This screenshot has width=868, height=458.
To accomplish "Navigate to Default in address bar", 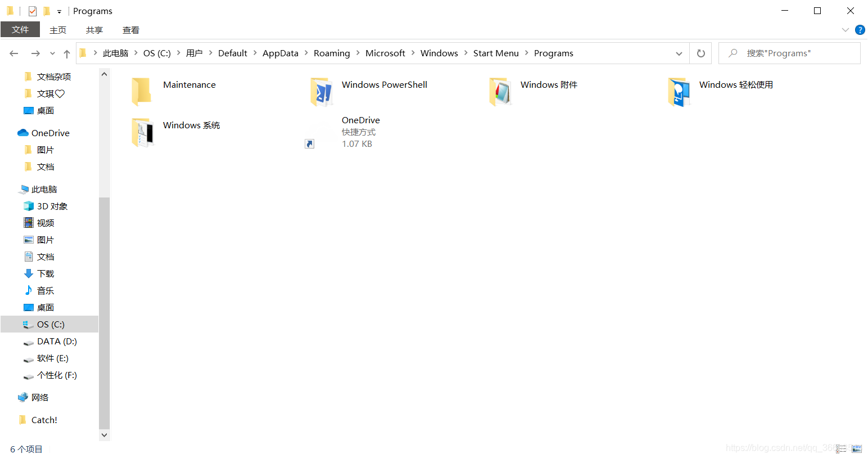I will tap(233, 53).
